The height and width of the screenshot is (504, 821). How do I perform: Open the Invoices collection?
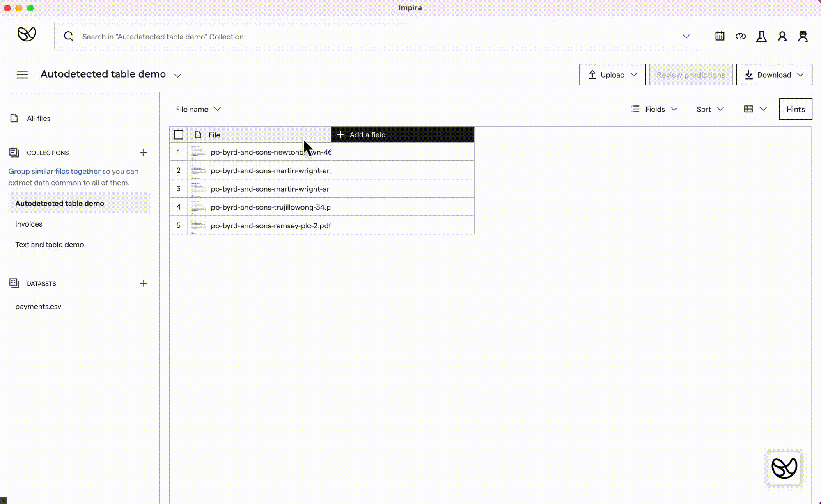[29, 224]
